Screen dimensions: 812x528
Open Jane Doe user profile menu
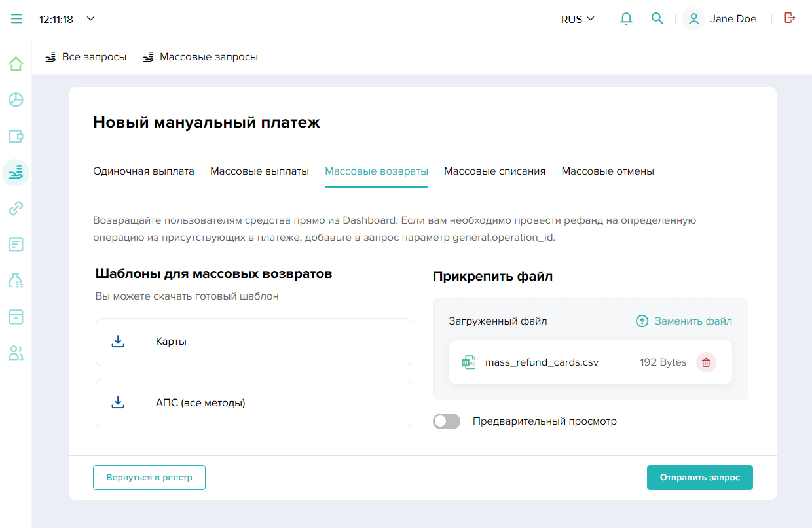click(720, 19)
